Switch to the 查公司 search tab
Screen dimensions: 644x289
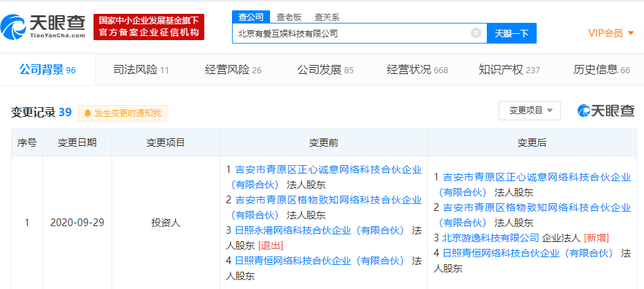coord(251,17)
